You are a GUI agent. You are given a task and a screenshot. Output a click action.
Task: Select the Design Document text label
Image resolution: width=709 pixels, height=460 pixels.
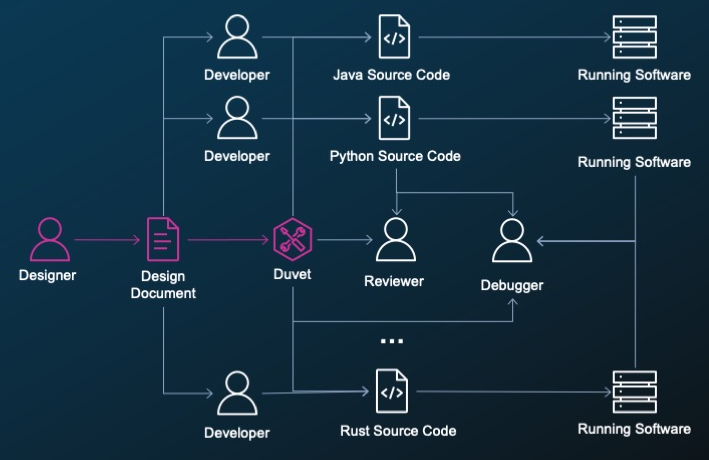tap(163, 285)
